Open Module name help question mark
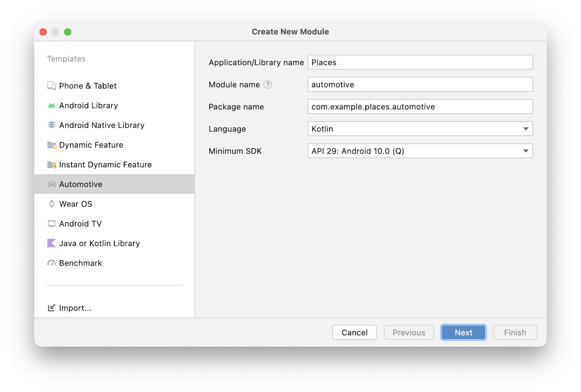581x392 pixels. click(268, 85)
